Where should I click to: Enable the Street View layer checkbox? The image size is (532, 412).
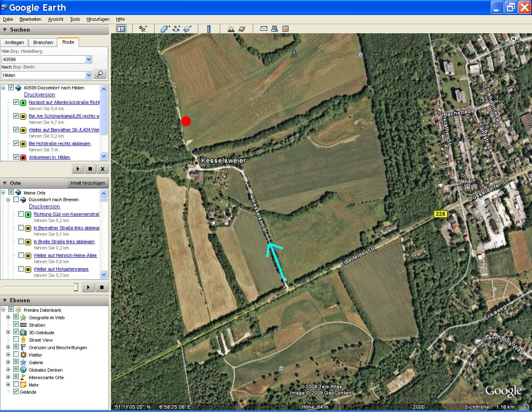pos(16,340)
